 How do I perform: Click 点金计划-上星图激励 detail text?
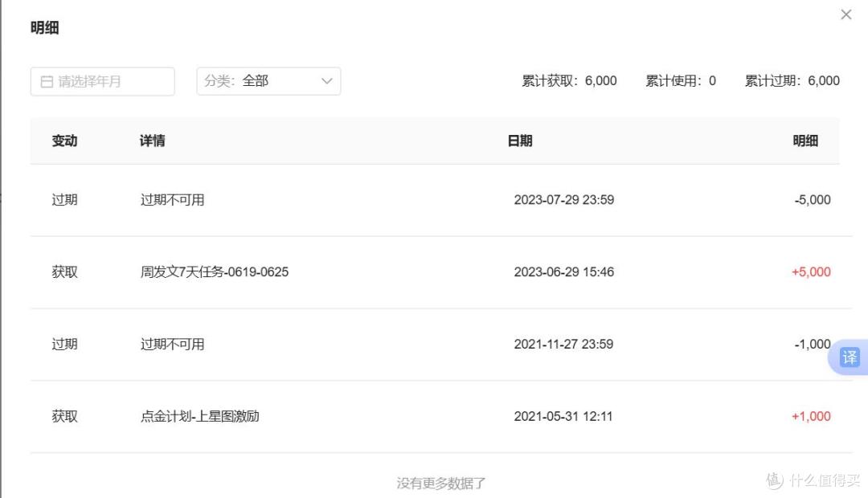coord(199,416)
